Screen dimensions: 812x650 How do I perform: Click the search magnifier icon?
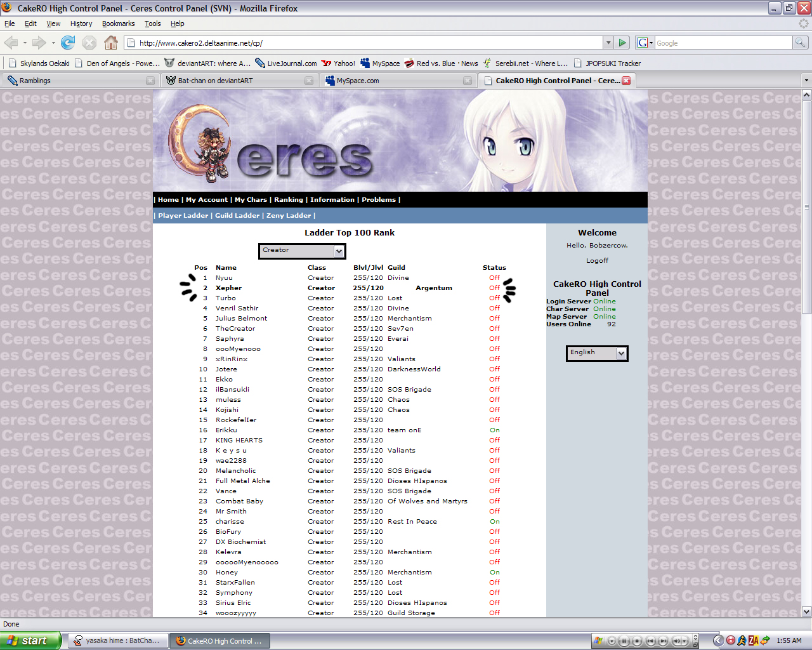click(801, 43)
